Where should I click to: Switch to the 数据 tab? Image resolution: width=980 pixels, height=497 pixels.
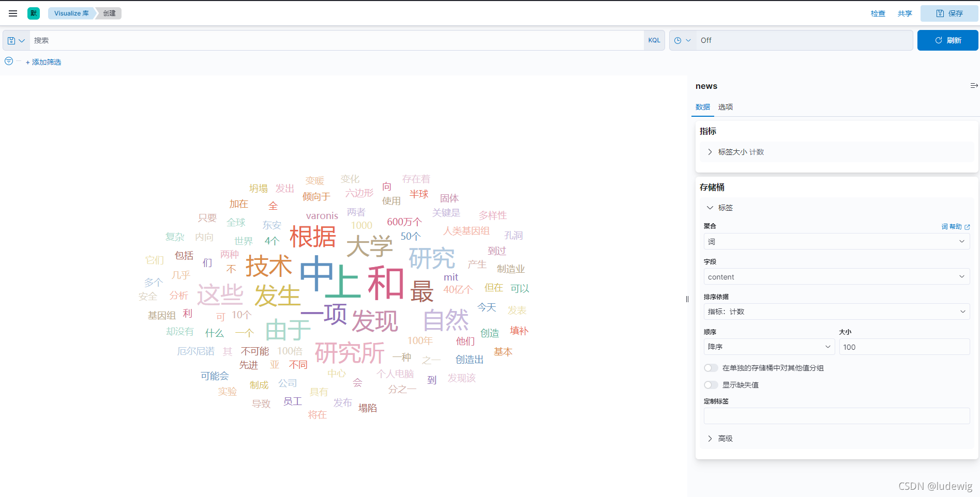coord(703,107)
